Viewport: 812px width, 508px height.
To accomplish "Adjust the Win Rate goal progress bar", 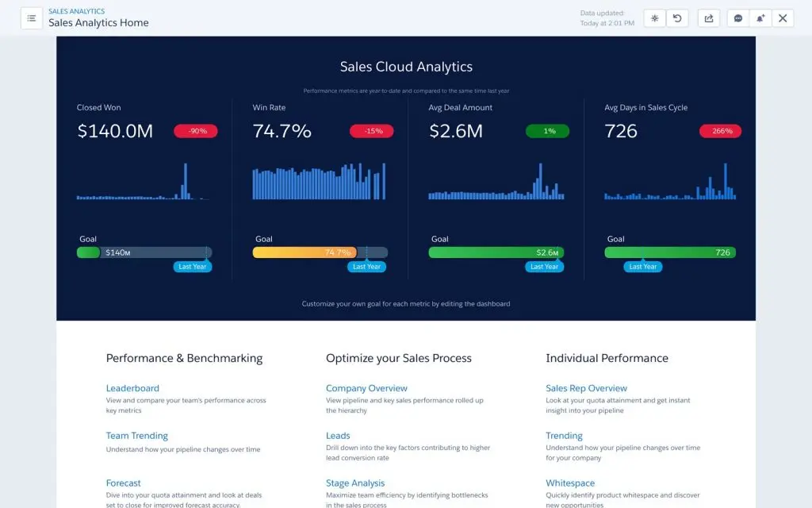I will pyautogui.click(x=317, y=252).
